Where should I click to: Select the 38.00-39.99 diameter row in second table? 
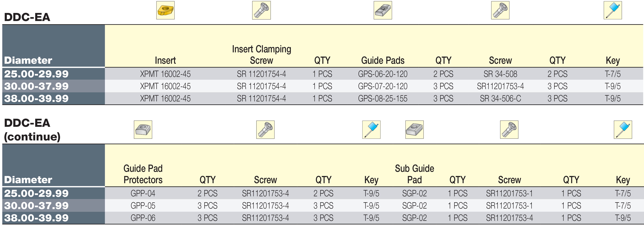coord(323,218)
